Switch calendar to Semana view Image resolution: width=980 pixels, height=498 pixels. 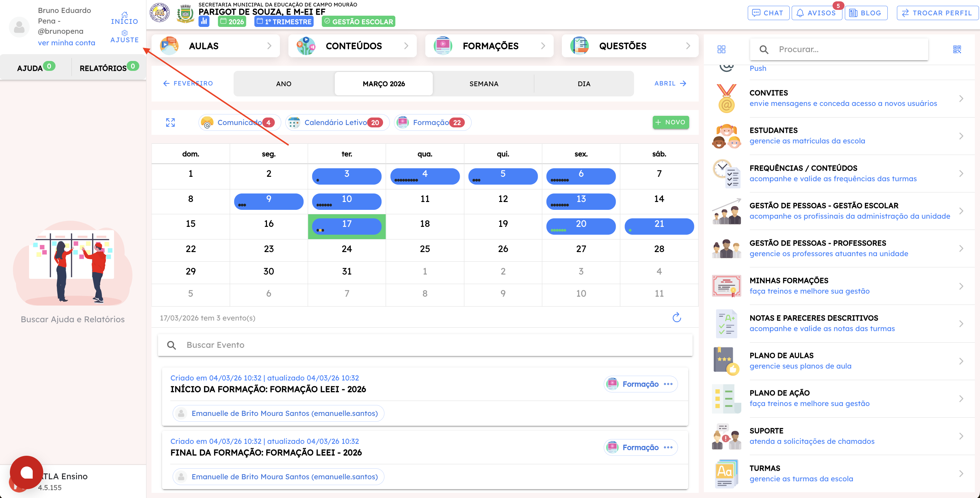coord(484,84)
